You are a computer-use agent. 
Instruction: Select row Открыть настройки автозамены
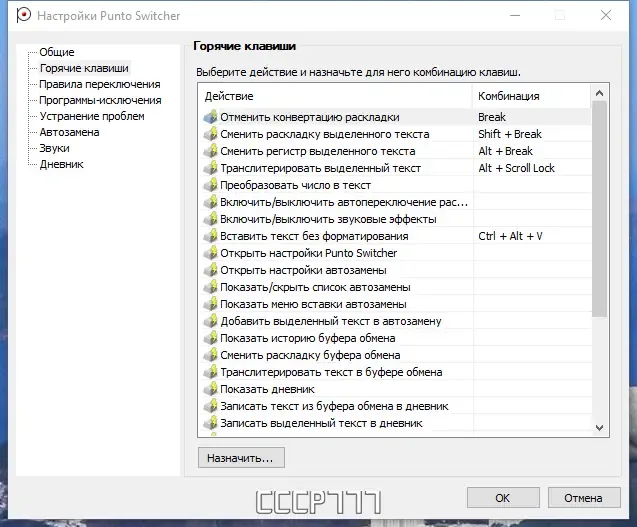(x=395, y=270)
